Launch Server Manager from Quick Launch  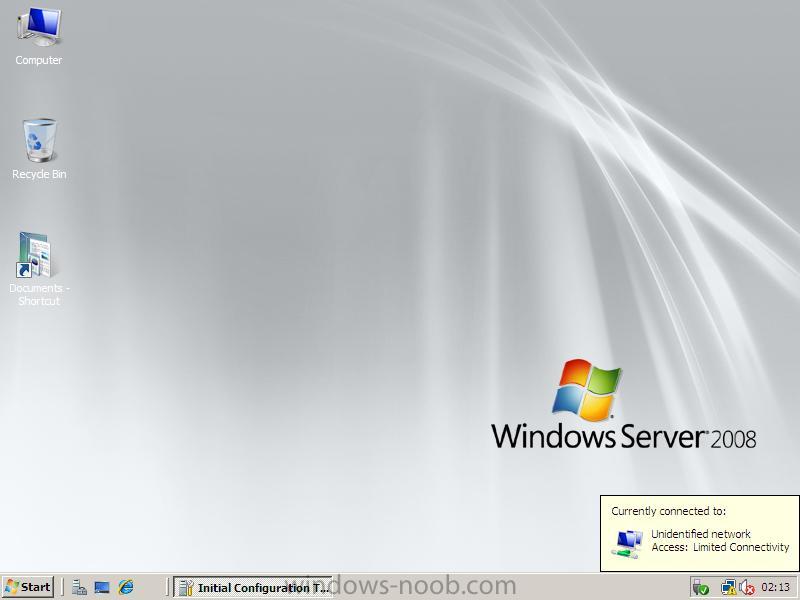pyautogui.click(x=79, y=587)
